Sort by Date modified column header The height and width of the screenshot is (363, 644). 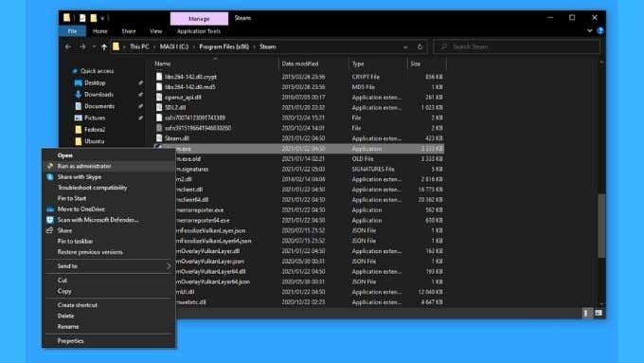pyautogui.click(x=300, y=64)
